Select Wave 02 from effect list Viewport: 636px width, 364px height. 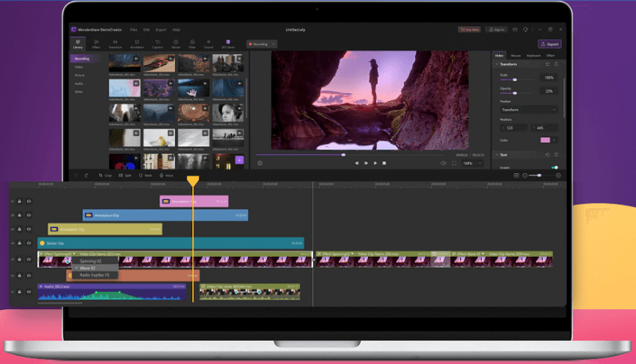coord(88,268)
